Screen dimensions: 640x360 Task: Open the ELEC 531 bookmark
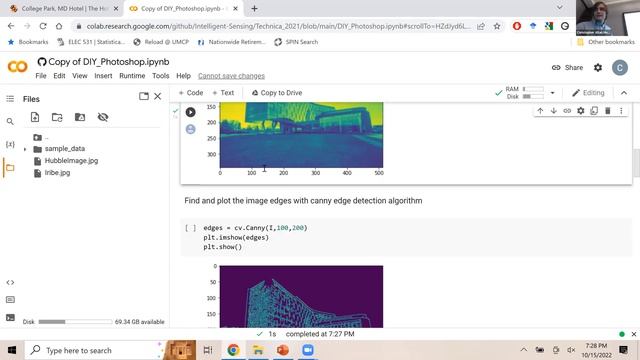point(91,42)
